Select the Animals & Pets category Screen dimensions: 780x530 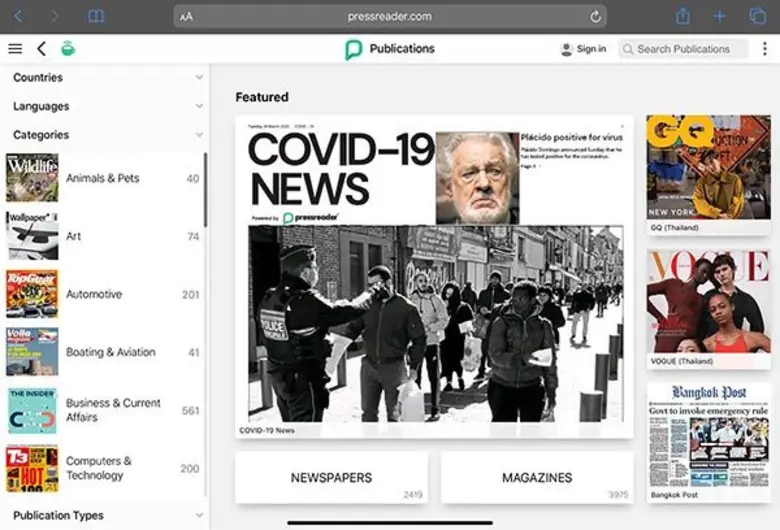(102, 178)
